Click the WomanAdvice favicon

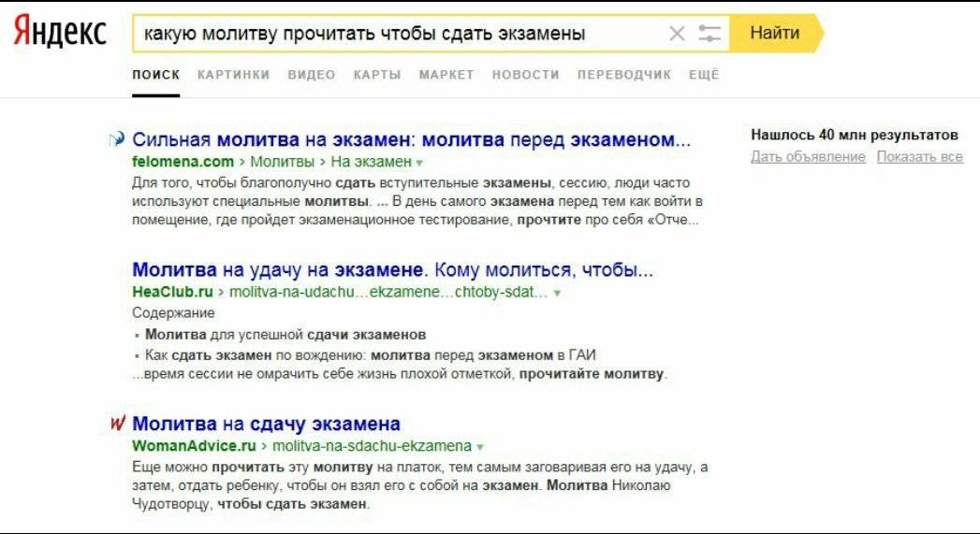118,423
